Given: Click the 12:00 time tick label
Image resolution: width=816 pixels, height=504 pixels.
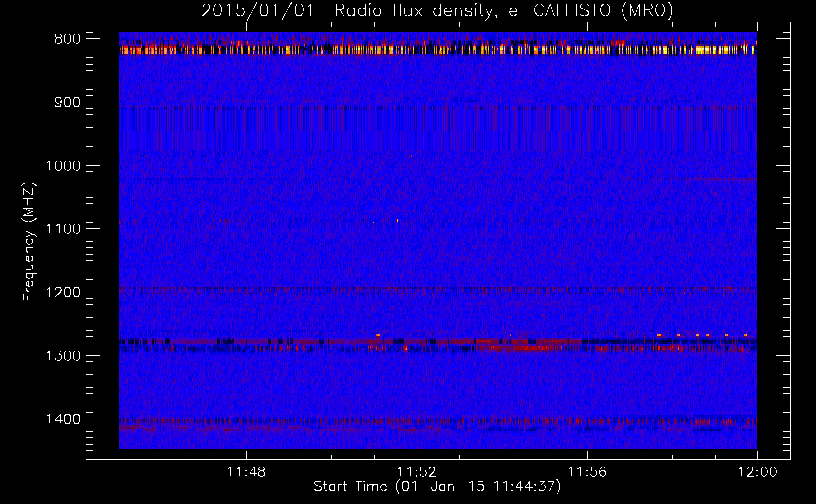Looking at the screenshot, I should 757,472.
